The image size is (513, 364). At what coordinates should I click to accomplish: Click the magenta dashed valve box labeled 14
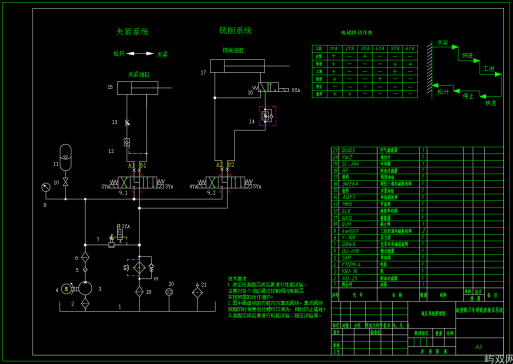coord(268,116)
